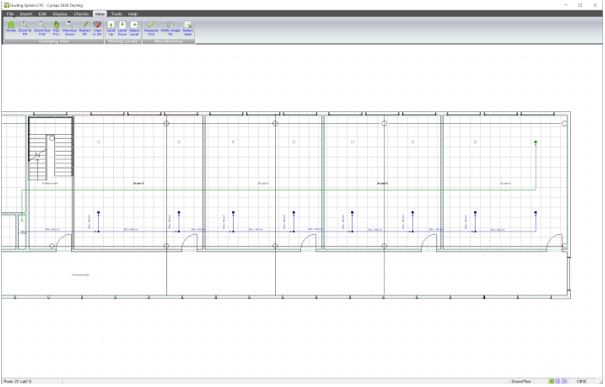The height and width of the screenshot is (387, 605).
Task: Open the Help tab
Action: [133, 14]
